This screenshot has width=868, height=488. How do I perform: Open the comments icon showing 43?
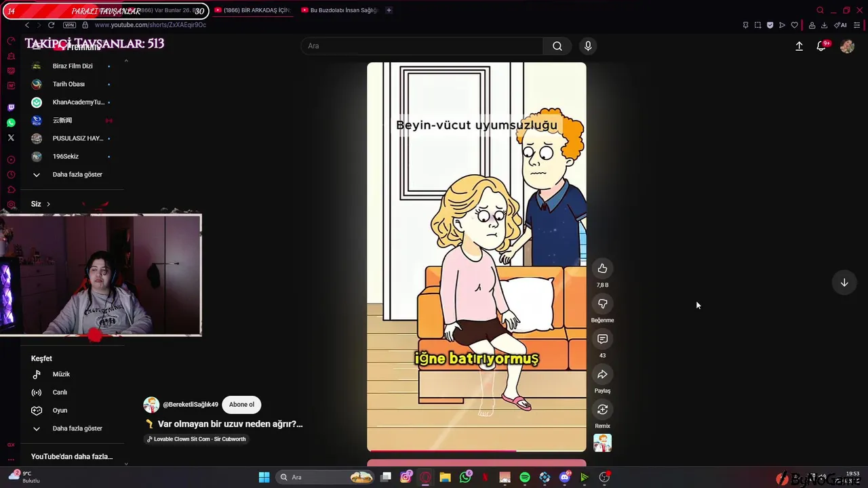pos(602,339)
